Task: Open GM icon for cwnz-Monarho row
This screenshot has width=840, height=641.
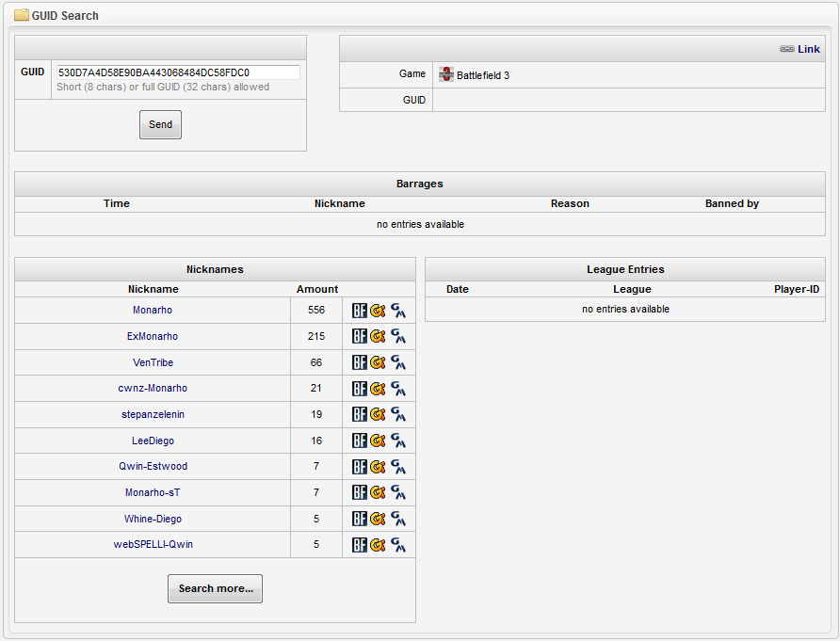Action: click(x=398, y=389)
